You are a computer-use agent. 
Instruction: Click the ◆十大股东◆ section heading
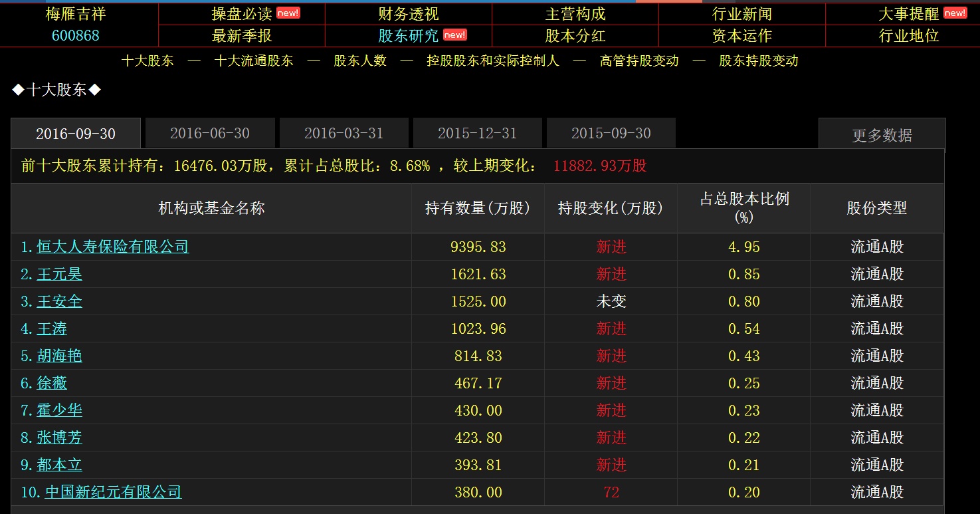pyautogui.click(x=56, y=90)
